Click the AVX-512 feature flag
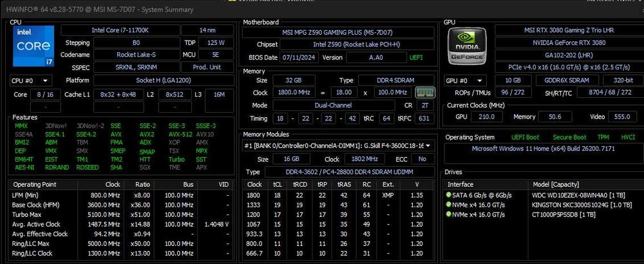The image size is (644, 264). pos(180,135)
